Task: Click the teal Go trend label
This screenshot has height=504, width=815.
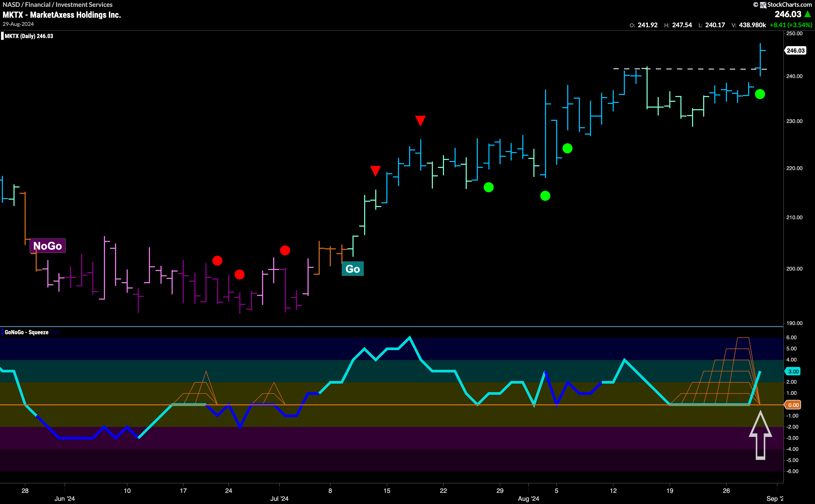Action: click(353, 269)
